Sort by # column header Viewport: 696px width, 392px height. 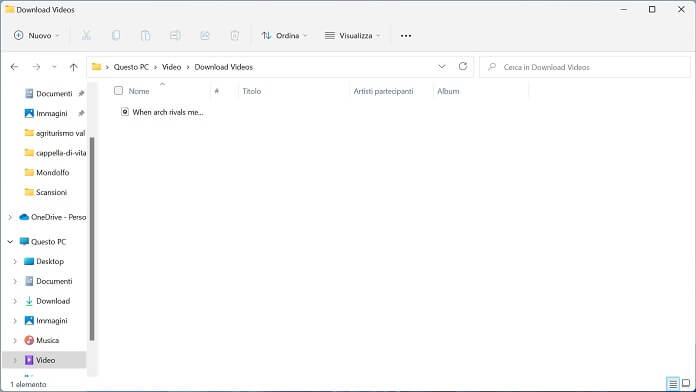217,91
